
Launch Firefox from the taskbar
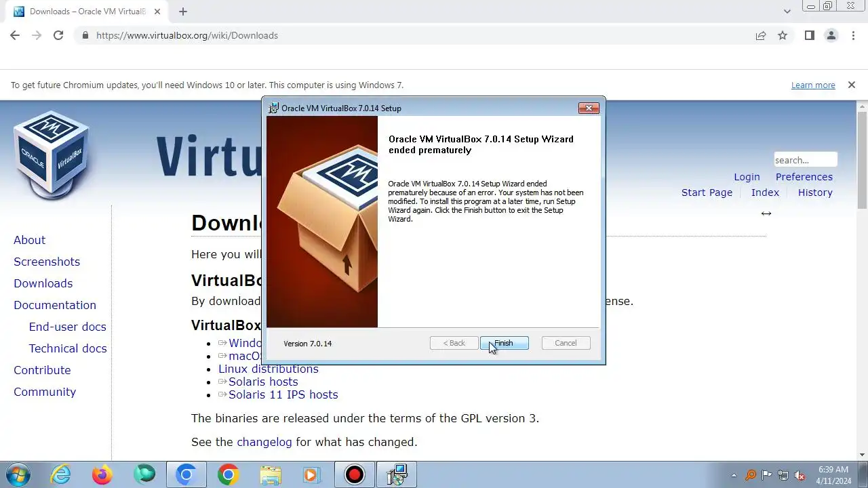[x=103, y=474]
